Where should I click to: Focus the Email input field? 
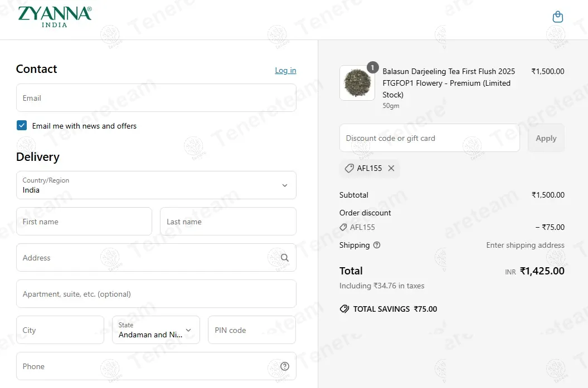pyautogui.click(x=156, y=98)
